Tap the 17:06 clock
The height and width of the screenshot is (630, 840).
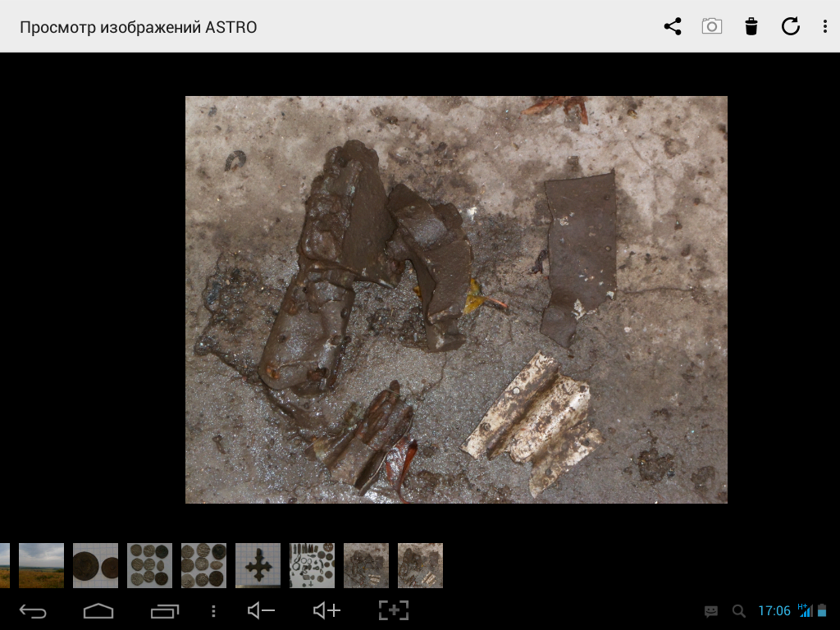coord(774,610)
